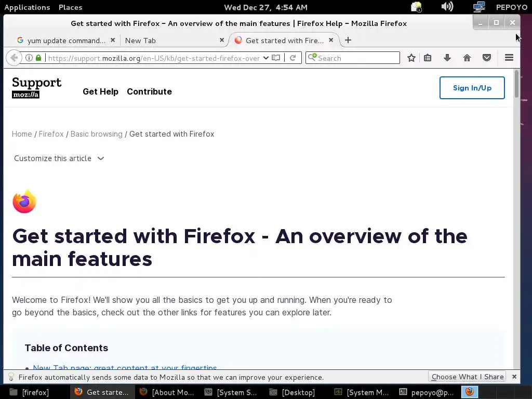This screenshot has height=399, width=532.
Task: Click the address URL field
Action: coord(153,58)
